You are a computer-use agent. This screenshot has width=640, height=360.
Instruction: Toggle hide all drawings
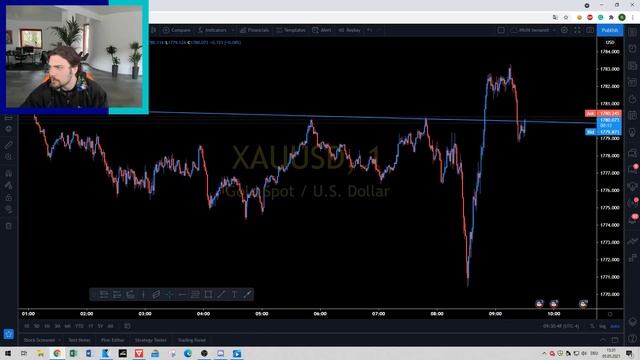click(9, 210)
